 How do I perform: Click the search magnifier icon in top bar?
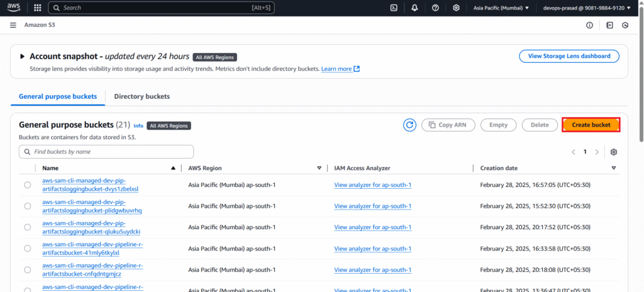pos(56,8)
